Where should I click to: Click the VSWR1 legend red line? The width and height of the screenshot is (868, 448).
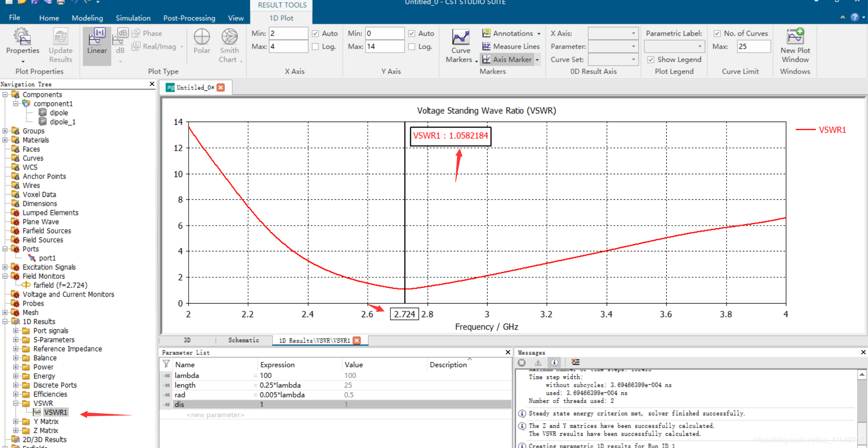point(805,130)
